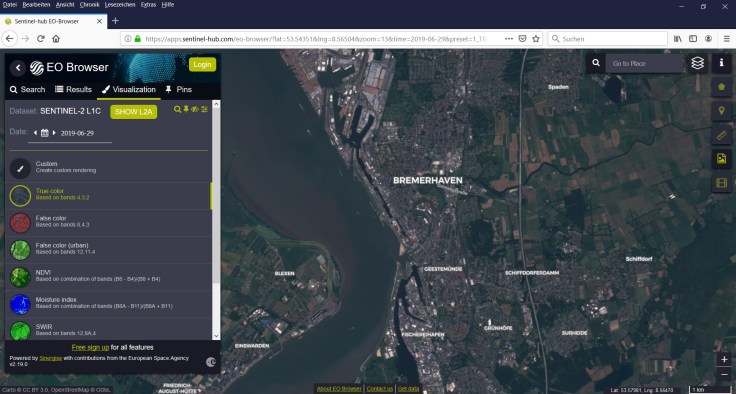Viewport: 736px width, 394px height.
Task: Follow the Free sign up link
Action: (x=90, y=348)
